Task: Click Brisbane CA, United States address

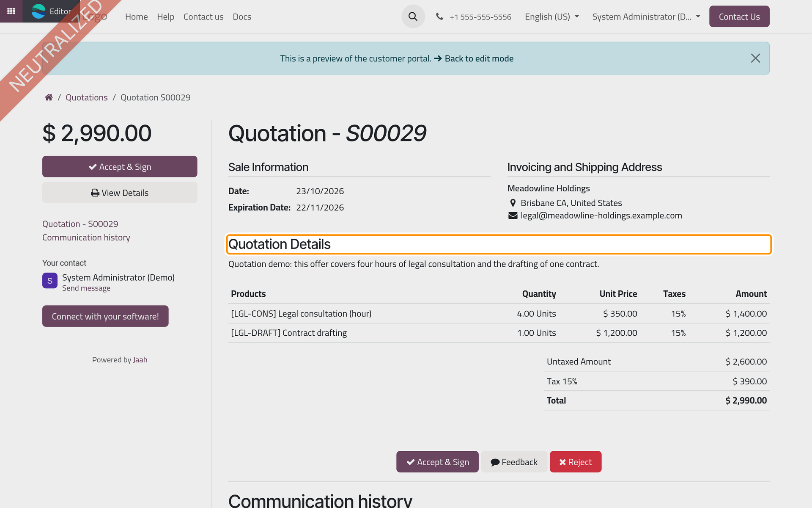Action: pos(571,203)
